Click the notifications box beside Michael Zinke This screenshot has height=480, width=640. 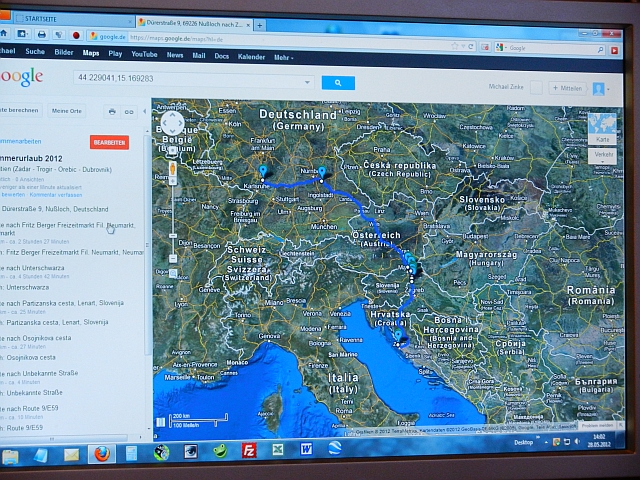click(x=536, y=87)
